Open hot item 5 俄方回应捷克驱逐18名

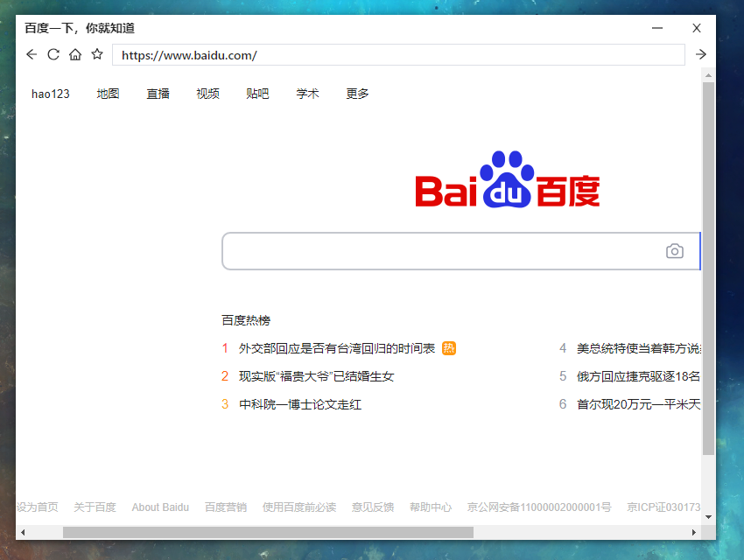638,376
